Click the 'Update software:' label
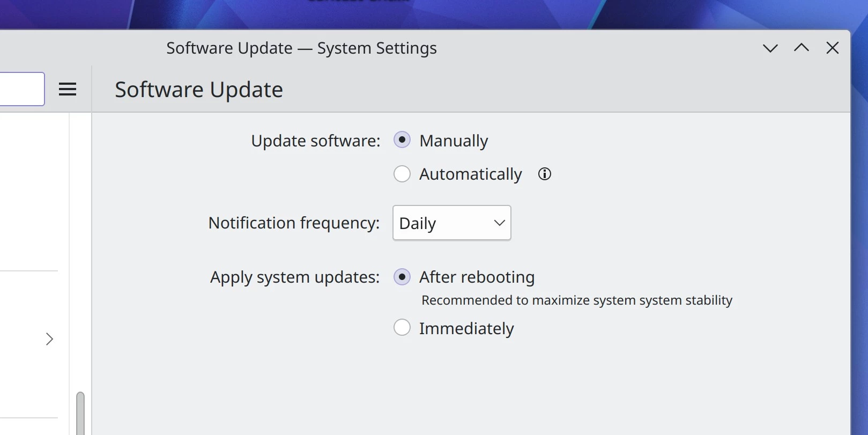The image size is (868, 435). pyautogui.click(x=316, y=141)
